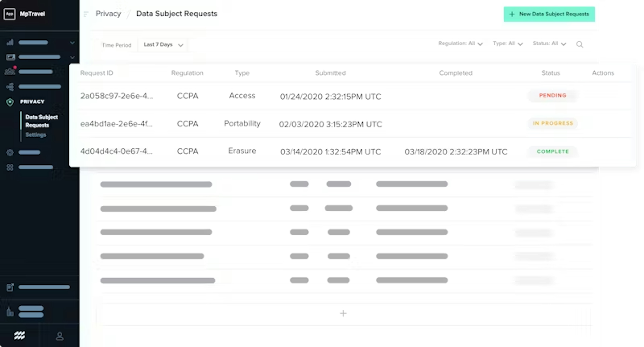This screenshot has width=644, height=347.
Task: Click the mParticle logo at sidebar bottom
Action: [19, 335]
